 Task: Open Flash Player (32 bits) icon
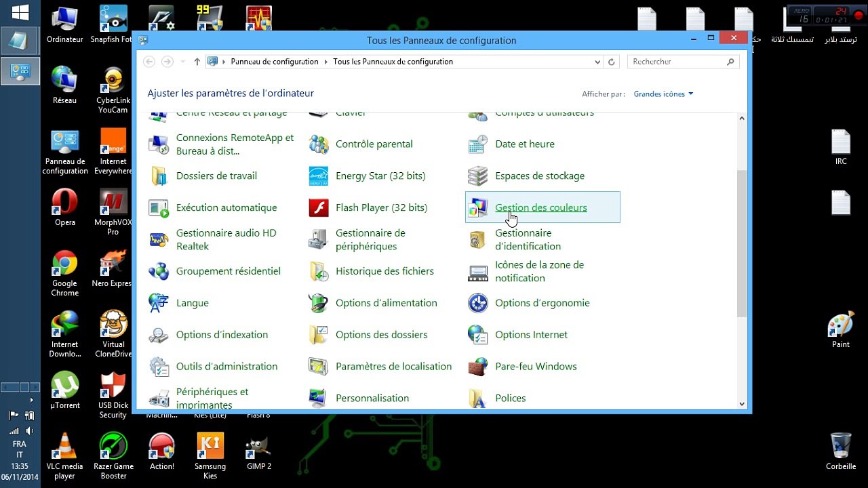(319, 207)
